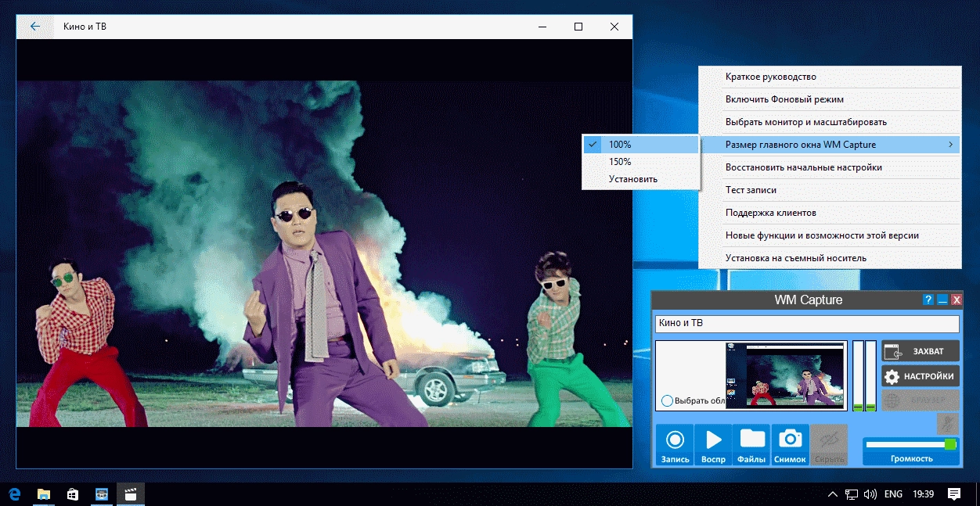Image resolution: width=980 pixels, height=506 pixels.
Task: Open Поддержка клиентов menu entry
Action: (830, 213)
